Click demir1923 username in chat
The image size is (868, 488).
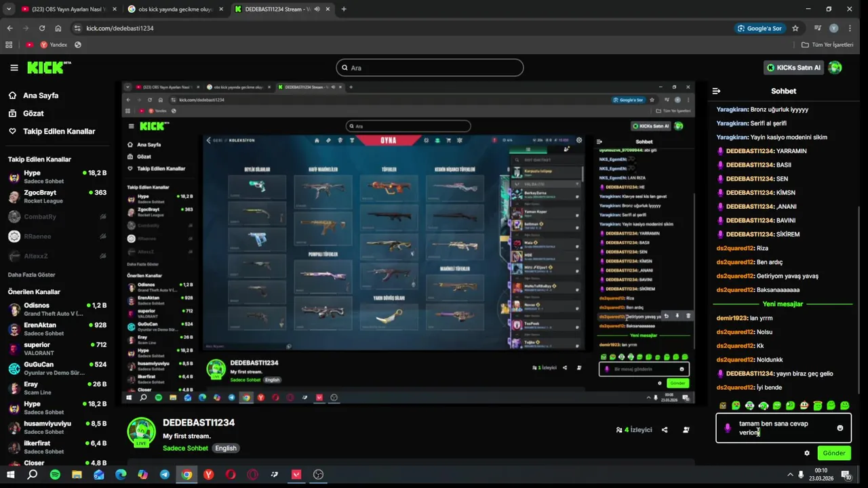732,318
